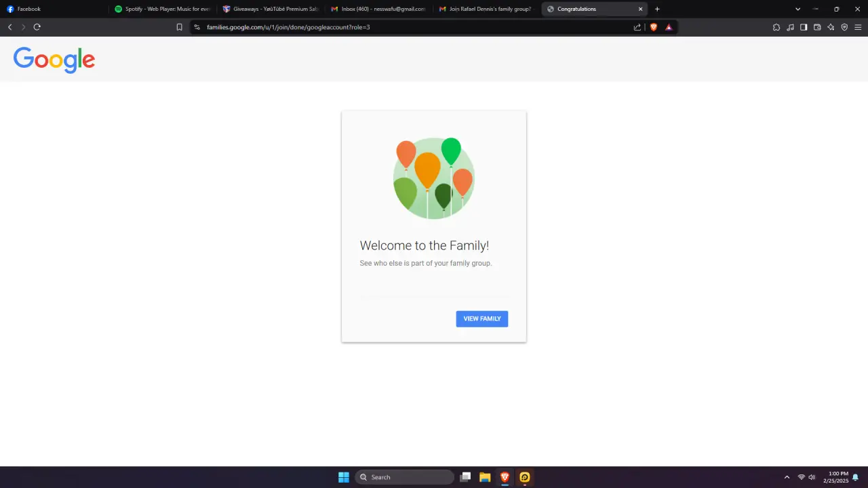This screenshot has height=488, width=868.
Task: View site information icon in address bar
Action: (x=197, y=27)
